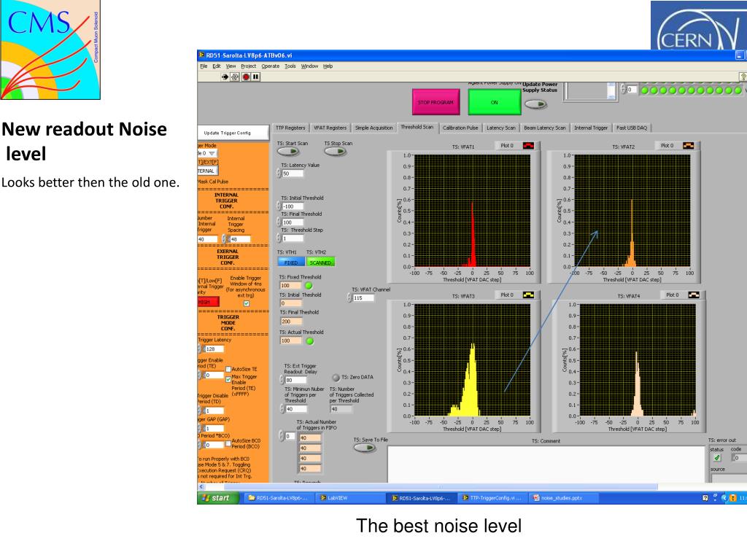Click the TS: Comment text box
The width and height of the screenshot is (747, 560).
click(x=546, y=464)
